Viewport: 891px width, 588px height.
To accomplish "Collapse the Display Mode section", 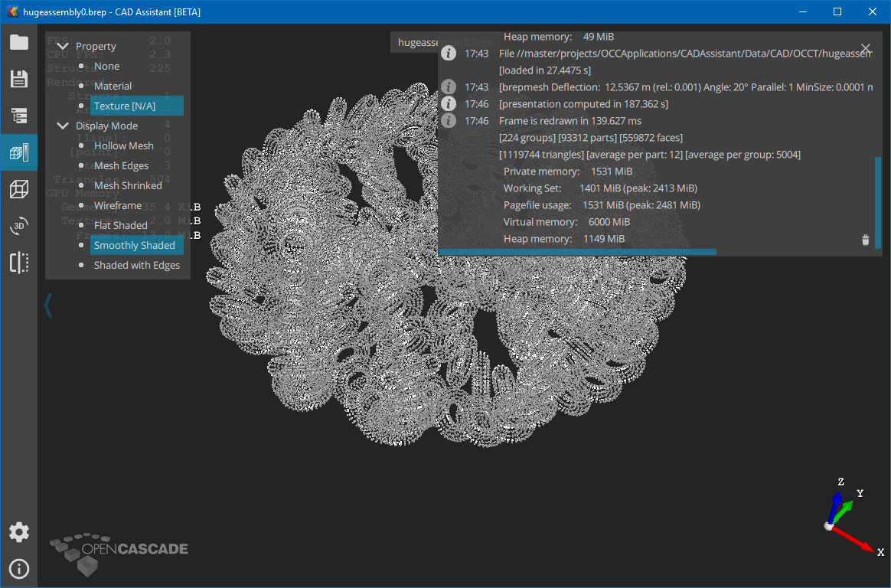I will [x=63, y=126].
